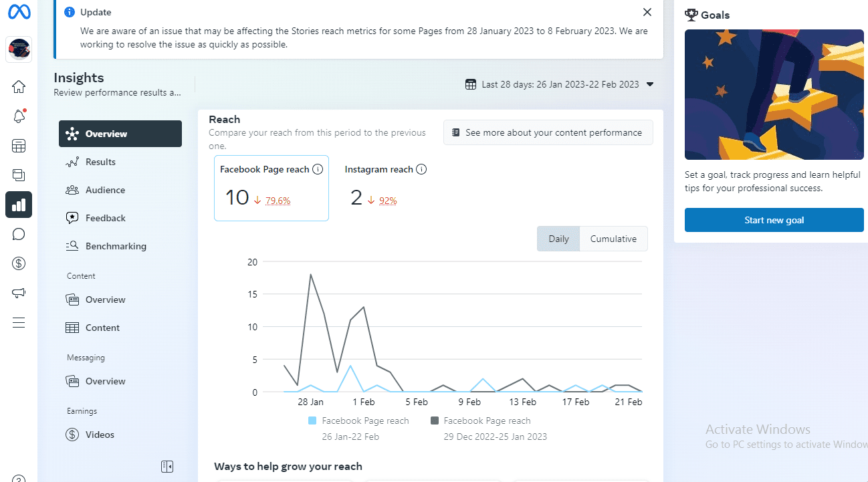Open the Planner grid icon in sidebar
The width and height of the screenshot is (868, 482).
pyautogui.click(x=19, y=146)
